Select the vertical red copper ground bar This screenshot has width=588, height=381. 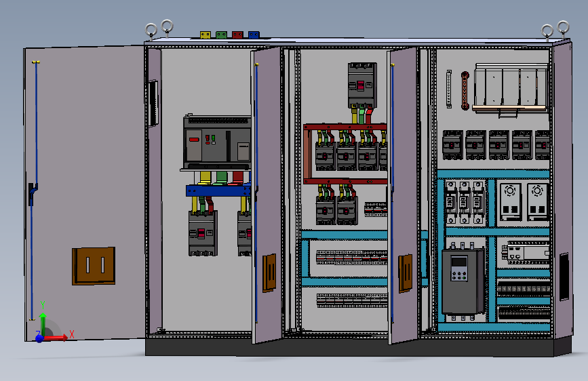pyautogui.click(x=465, y=91)
